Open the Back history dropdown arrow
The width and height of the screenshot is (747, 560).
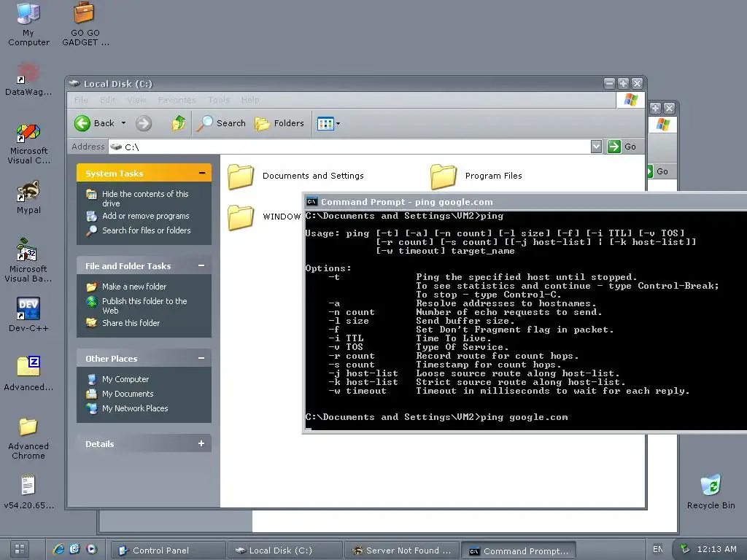coord(123,123)
